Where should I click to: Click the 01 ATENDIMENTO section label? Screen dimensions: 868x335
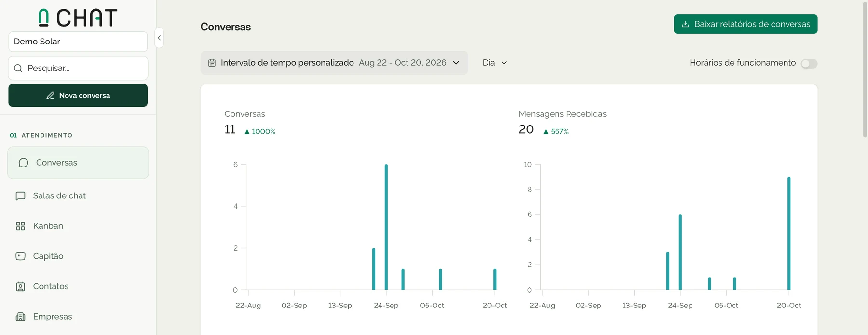pos(41,135)
